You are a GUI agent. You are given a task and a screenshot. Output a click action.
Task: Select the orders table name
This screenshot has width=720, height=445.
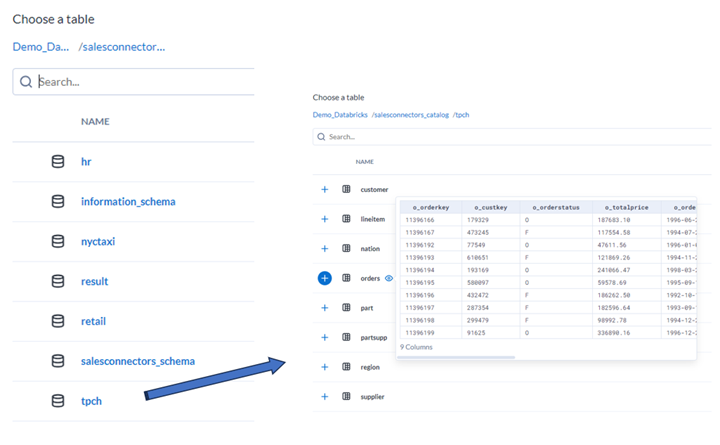point(370,278)
